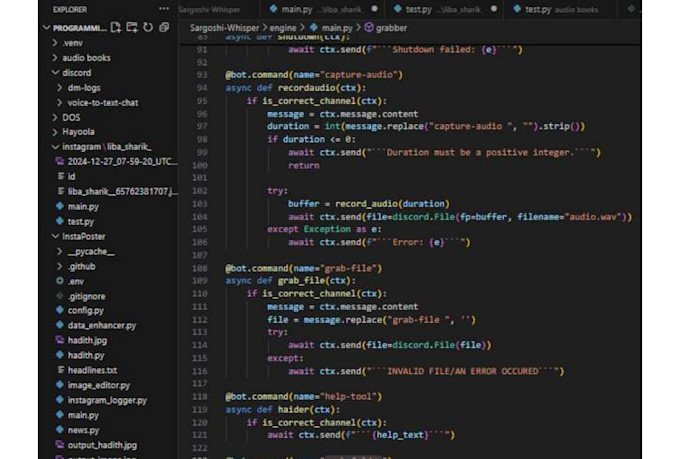Click main.py in breadcrumb path
Image resolution: width=680 pixels, height=459 pixels.
coord(337,28)
